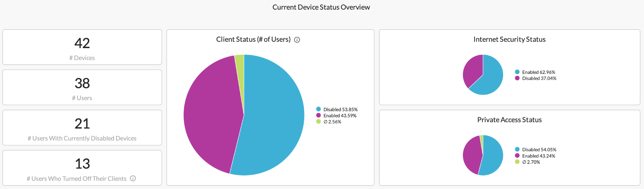Click the Disabled legend dot under Private Access Status
This screenshot has width=644, height=189.
[517, 149]
